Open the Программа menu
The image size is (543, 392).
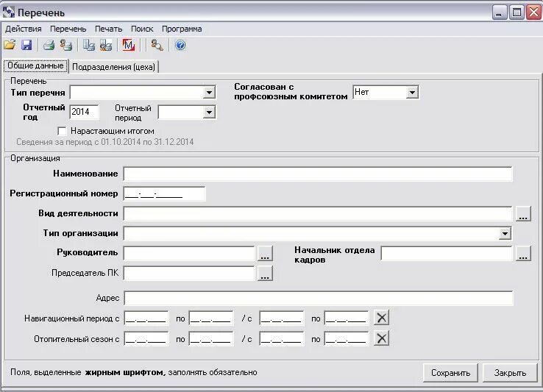click(182, 29)
